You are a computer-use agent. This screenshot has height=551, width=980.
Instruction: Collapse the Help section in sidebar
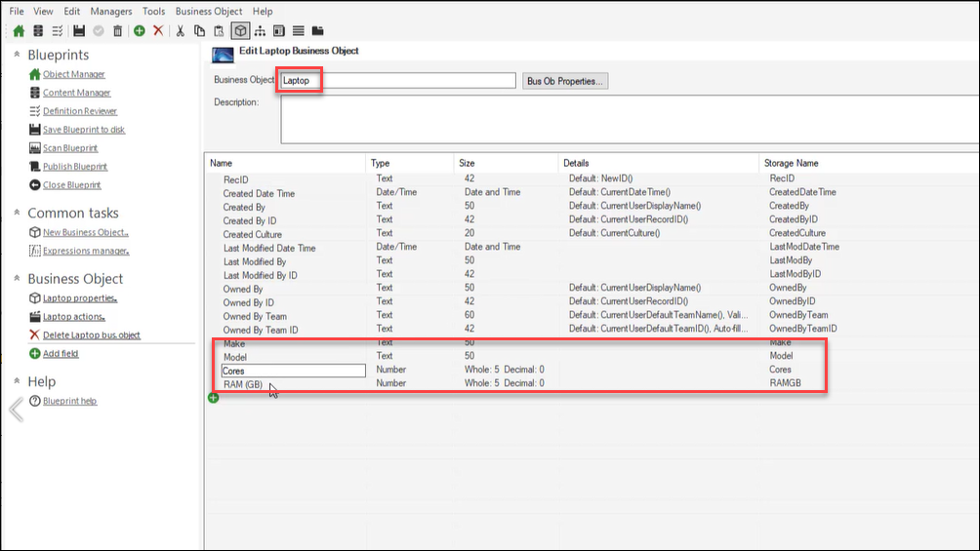(18, 381)
